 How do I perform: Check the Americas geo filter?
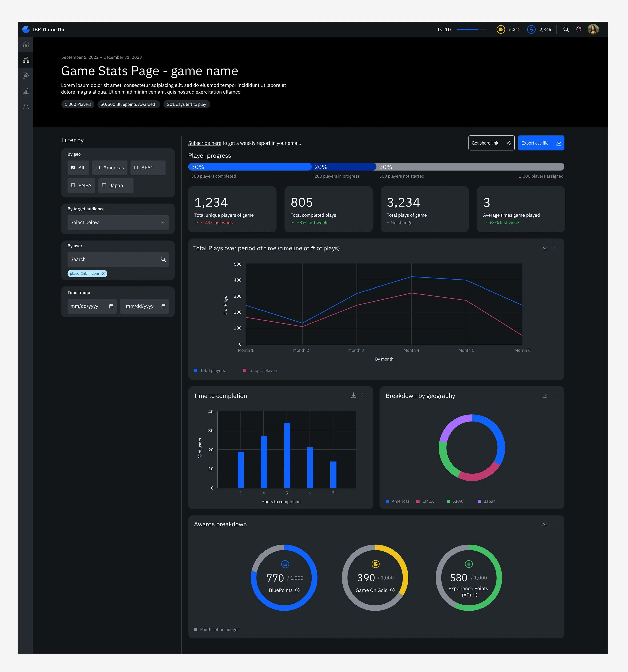(98, 168)
